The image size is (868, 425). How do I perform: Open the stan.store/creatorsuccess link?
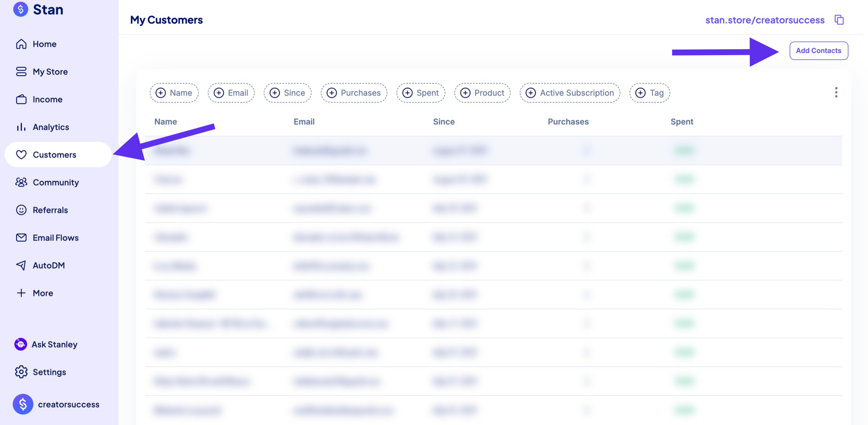click(x=765, y=20)
